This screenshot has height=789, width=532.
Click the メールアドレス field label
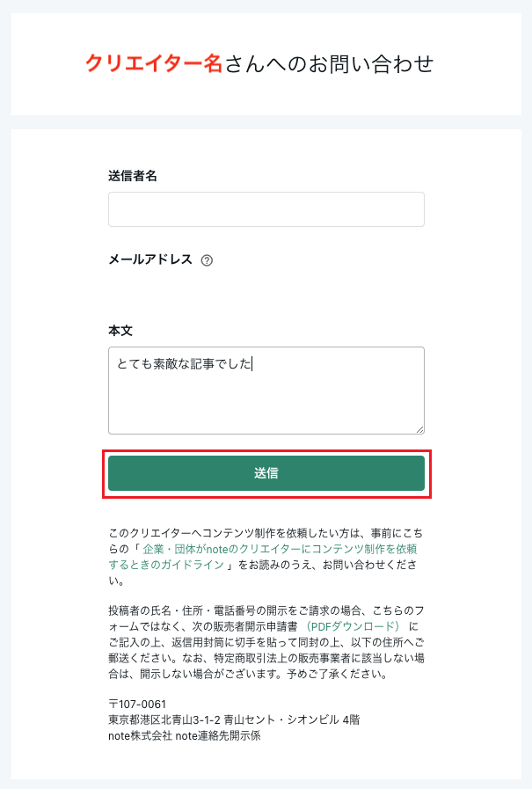click(x=149, y=259)
